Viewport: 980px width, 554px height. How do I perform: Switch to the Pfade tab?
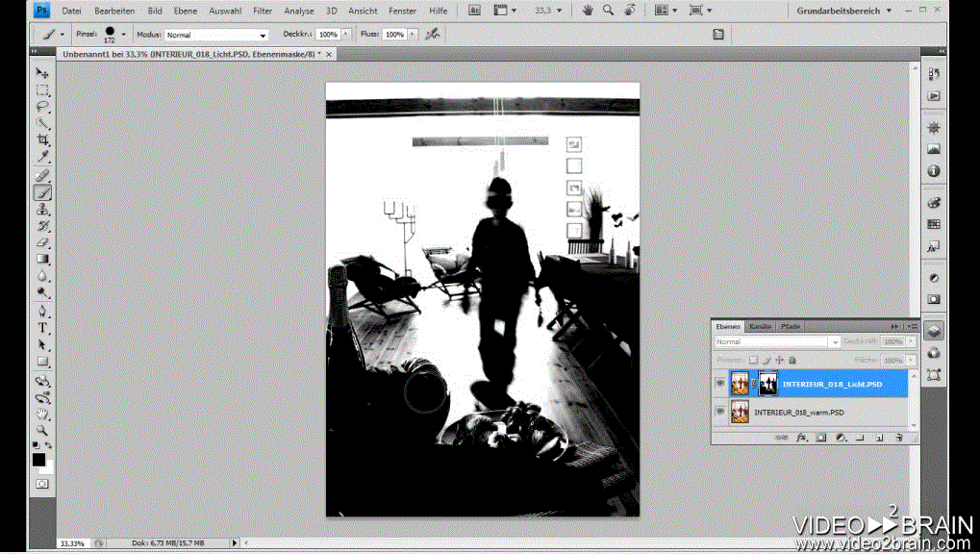tap(791, 326)
